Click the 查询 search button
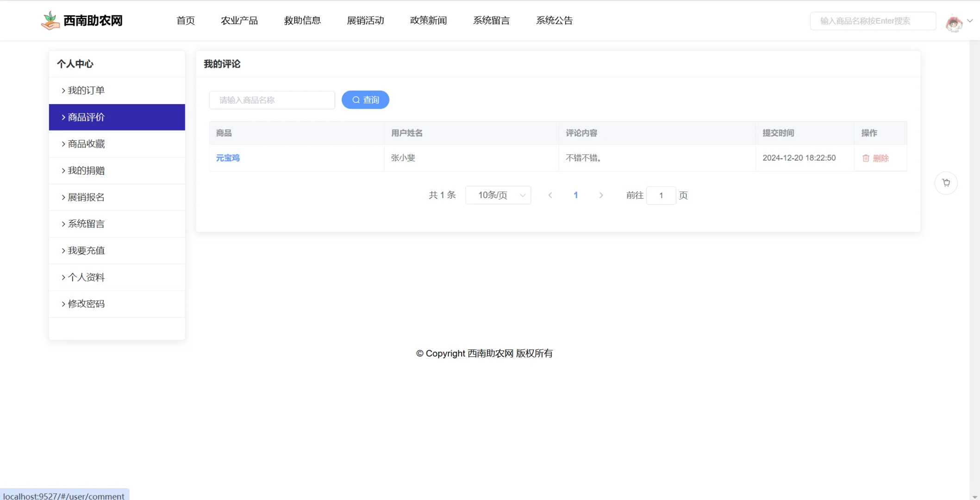Screen dimensions: 980x500 tap(365, 100)
